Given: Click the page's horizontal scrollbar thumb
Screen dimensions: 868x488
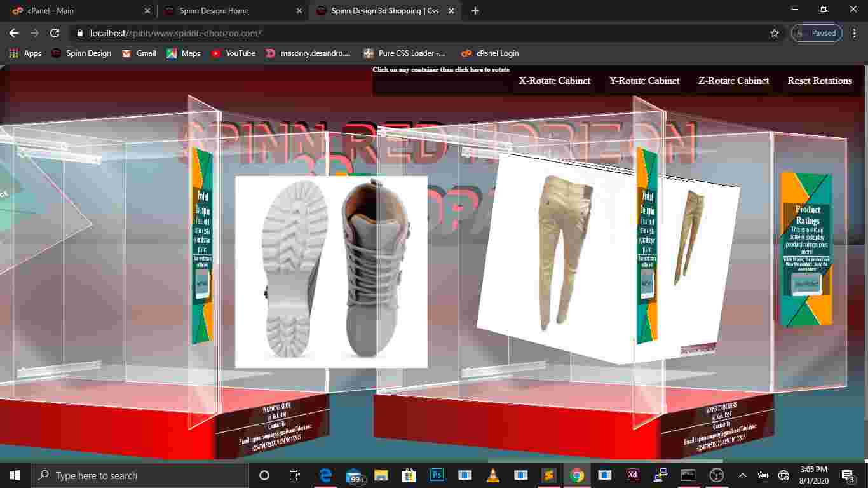Looking at the screenshot, I should (x=605, y=461).
